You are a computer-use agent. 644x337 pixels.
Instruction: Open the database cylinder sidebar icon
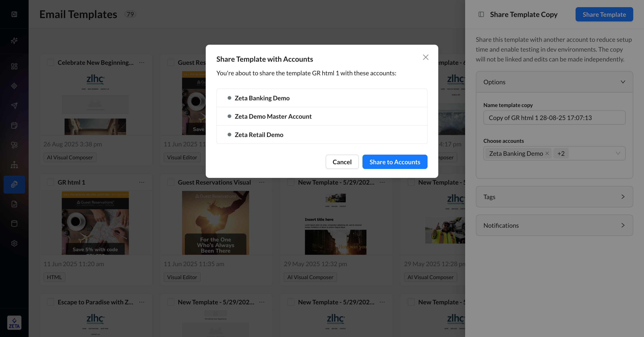(14, 223)
